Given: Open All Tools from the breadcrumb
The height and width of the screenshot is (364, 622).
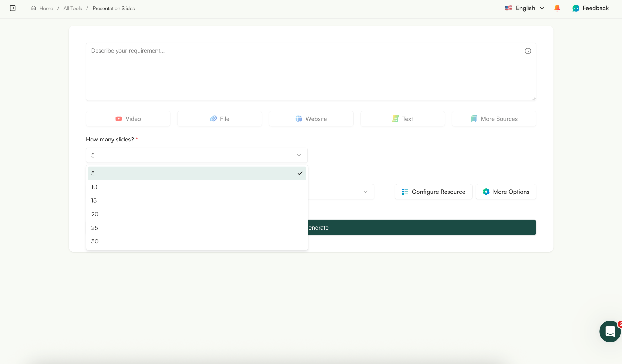Looking at the screenshot, I should (x=72, y=8).
